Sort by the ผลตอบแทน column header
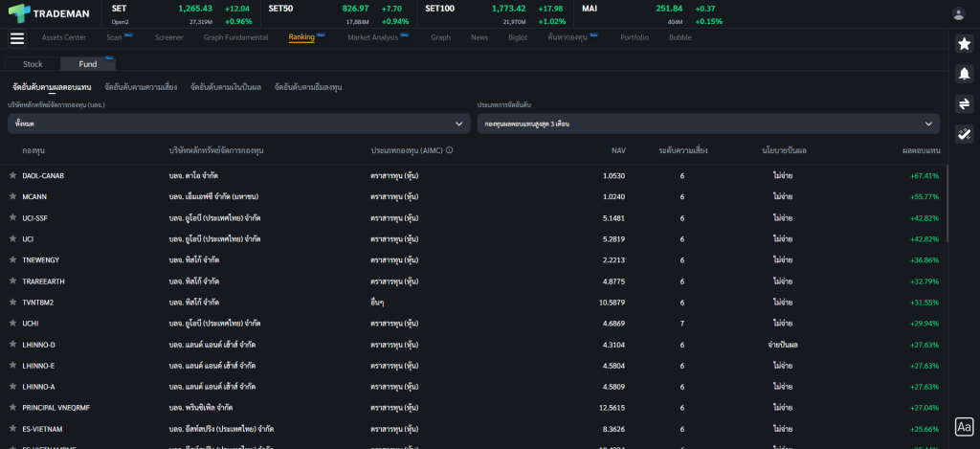Screen dimensions: 980x449 (921, 150)
